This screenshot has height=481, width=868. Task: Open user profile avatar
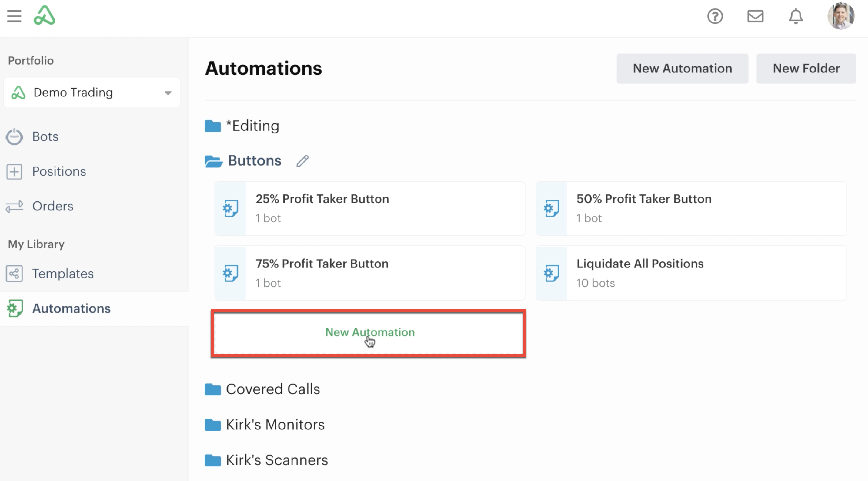(x=841, y=16)
